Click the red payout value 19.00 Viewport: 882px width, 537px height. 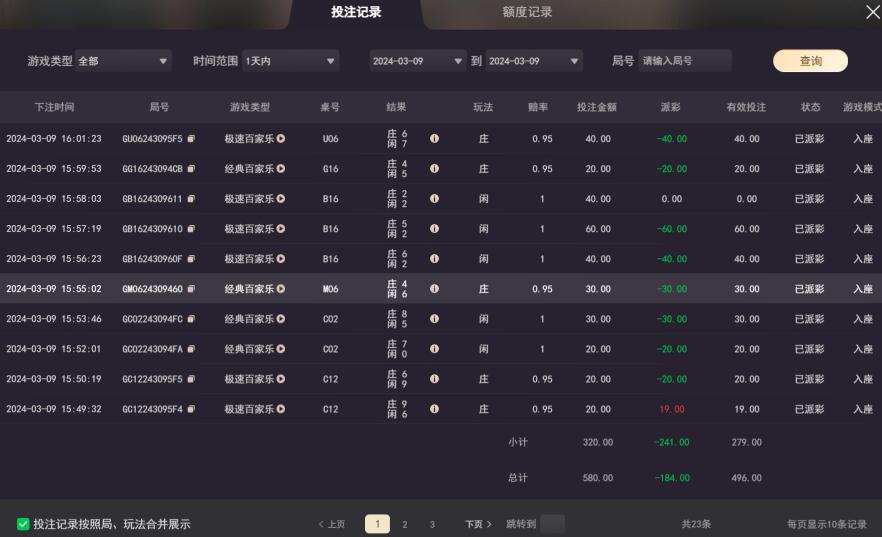point(672,409)
